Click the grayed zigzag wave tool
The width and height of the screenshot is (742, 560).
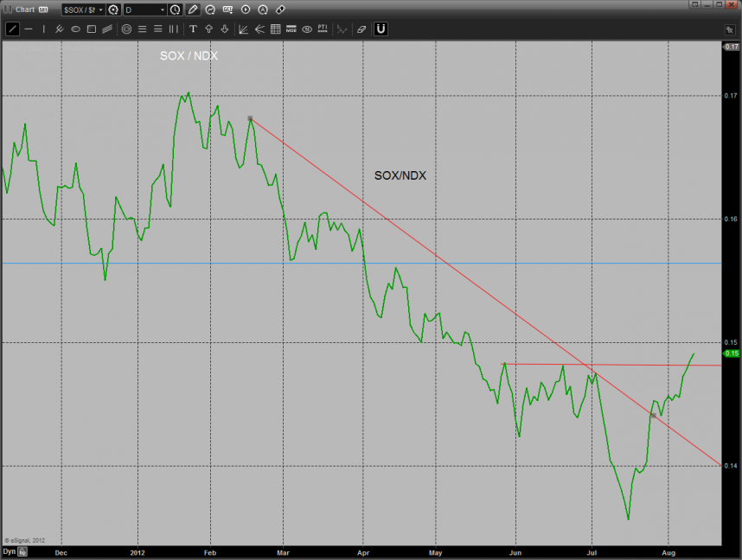pyautogui.click(x=342, y=29)
